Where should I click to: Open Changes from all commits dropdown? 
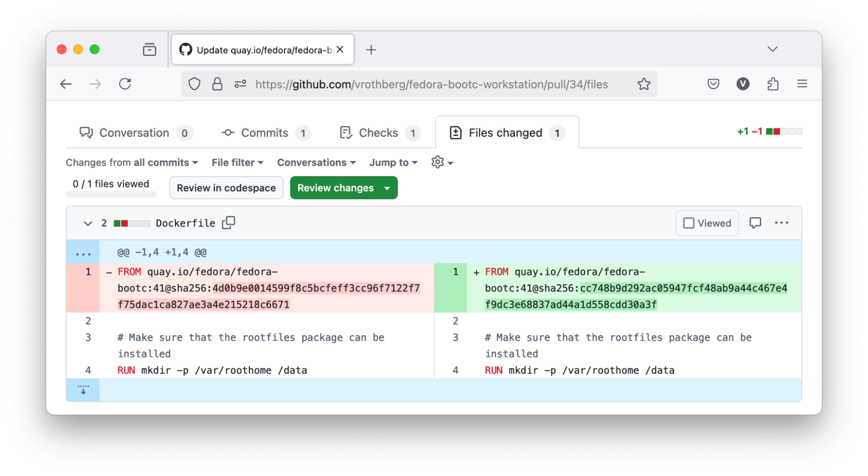pos(132,163)
